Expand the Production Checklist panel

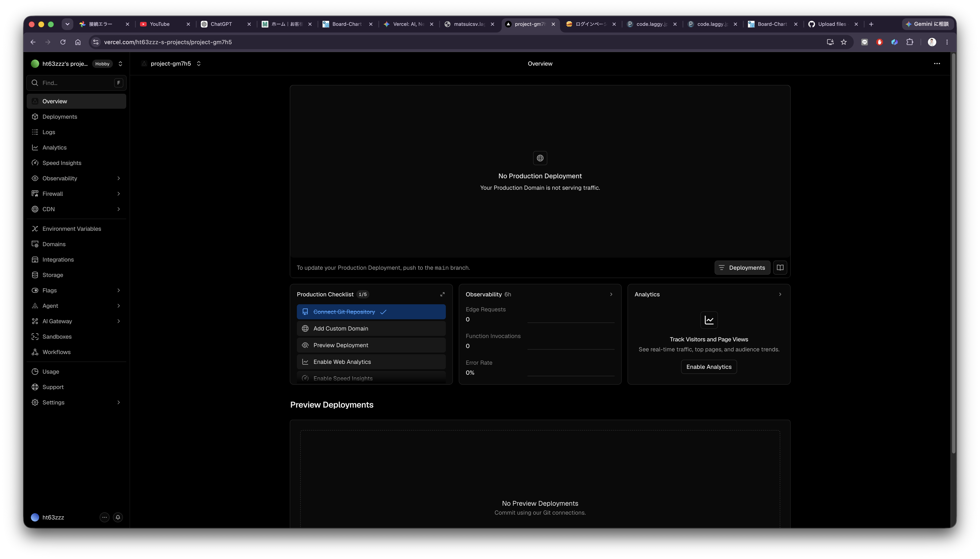442,294
